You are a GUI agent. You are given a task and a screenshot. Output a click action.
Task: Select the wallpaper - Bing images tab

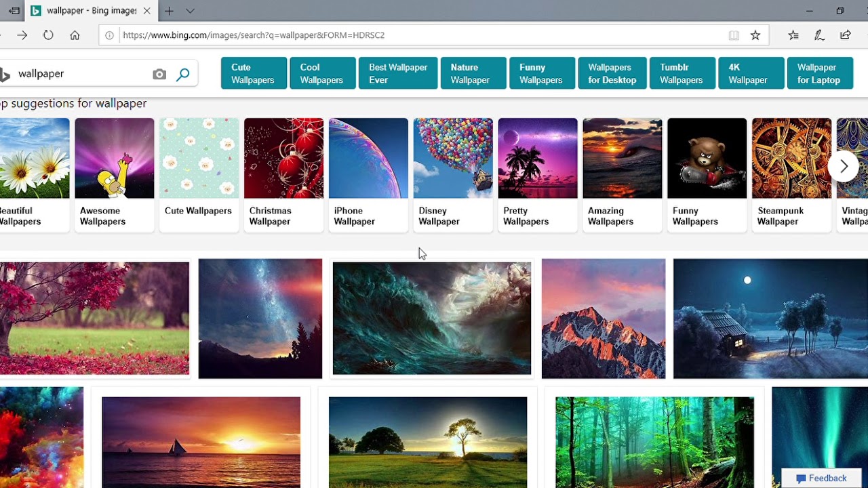pyautogui.click(x=90, y=11)
